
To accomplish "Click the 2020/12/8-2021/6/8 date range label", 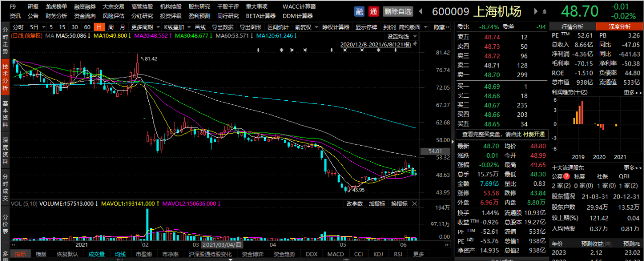I will 375,45.
